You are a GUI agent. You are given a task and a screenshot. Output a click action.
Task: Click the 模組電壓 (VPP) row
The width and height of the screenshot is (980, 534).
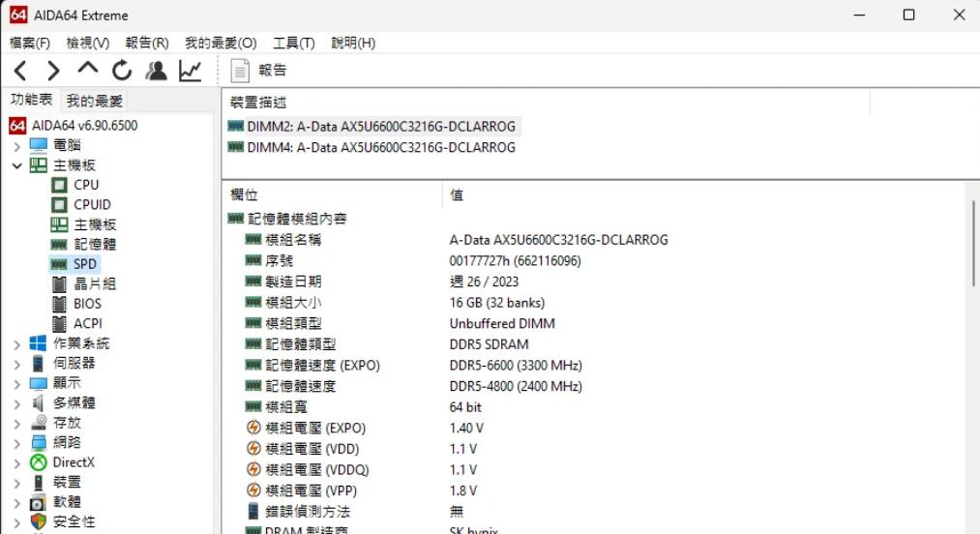click(x=311, y=490)
